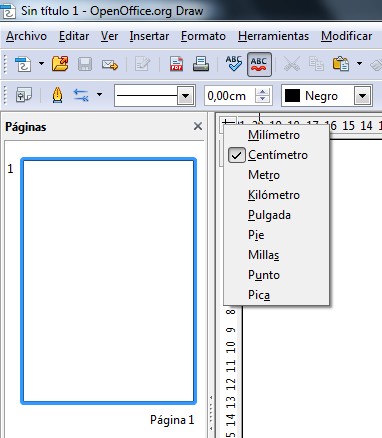Select Pica ruler unit
382x438 pixels.
click(x=277, y=295)
